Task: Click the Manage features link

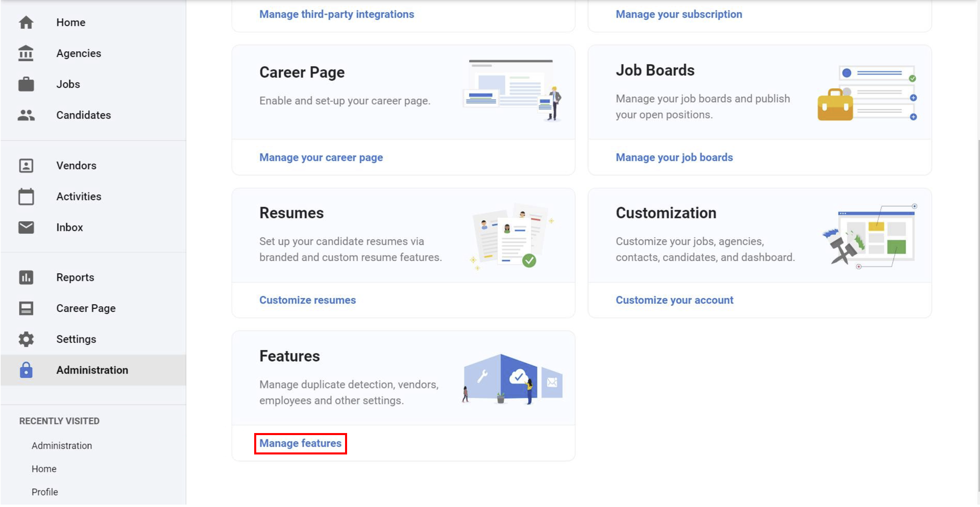Action: pyautogui.click(x=301, y=444)
